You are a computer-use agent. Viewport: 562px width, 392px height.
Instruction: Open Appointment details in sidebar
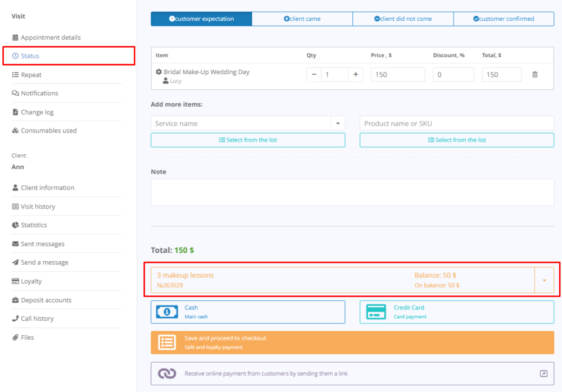pyautogui.click(x=51, y=37)
